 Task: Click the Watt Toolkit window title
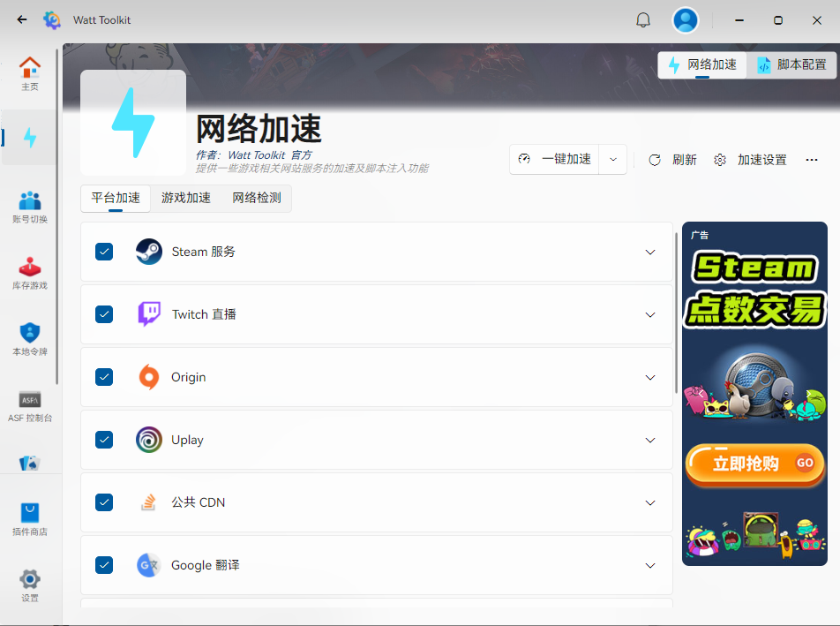click(x=101, y=19)
